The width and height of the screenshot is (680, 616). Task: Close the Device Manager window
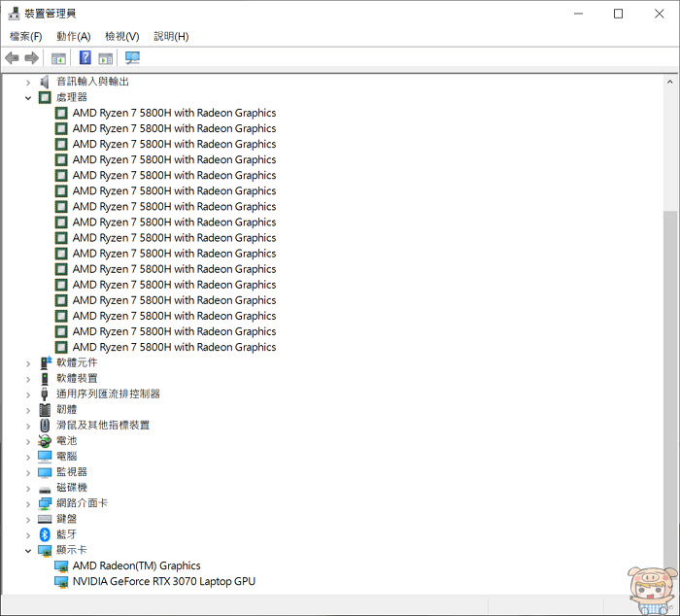tap(660, 14)
